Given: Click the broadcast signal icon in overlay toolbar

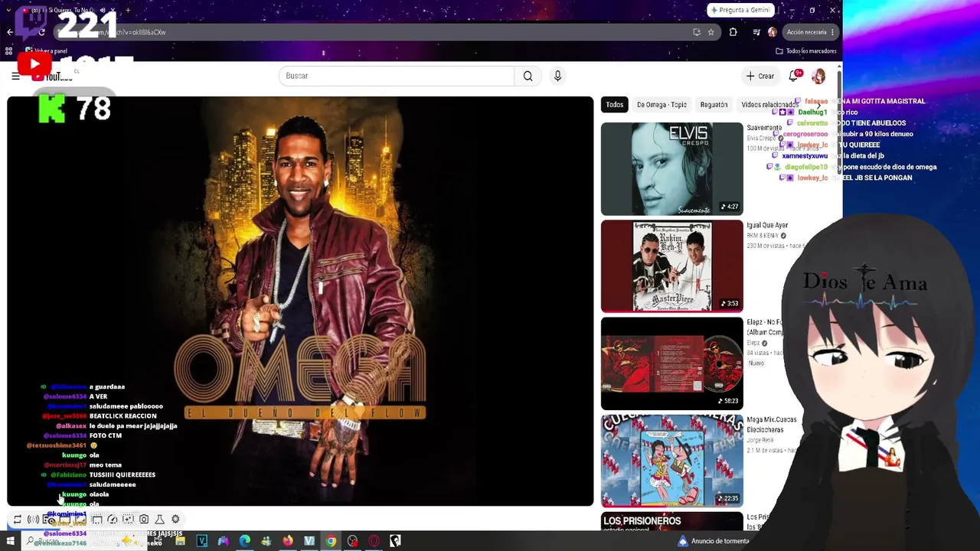Looking at the screenshot, I should coord(33,520).
